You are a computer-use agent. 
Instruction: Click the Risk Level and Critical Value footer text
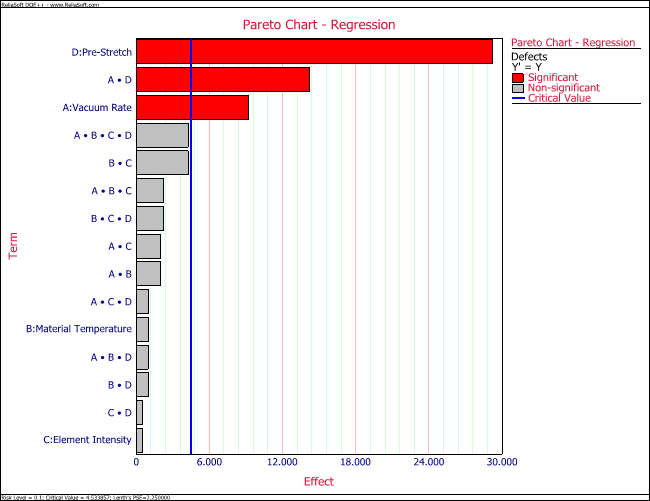pyautogui.click(x=85, y=497)
